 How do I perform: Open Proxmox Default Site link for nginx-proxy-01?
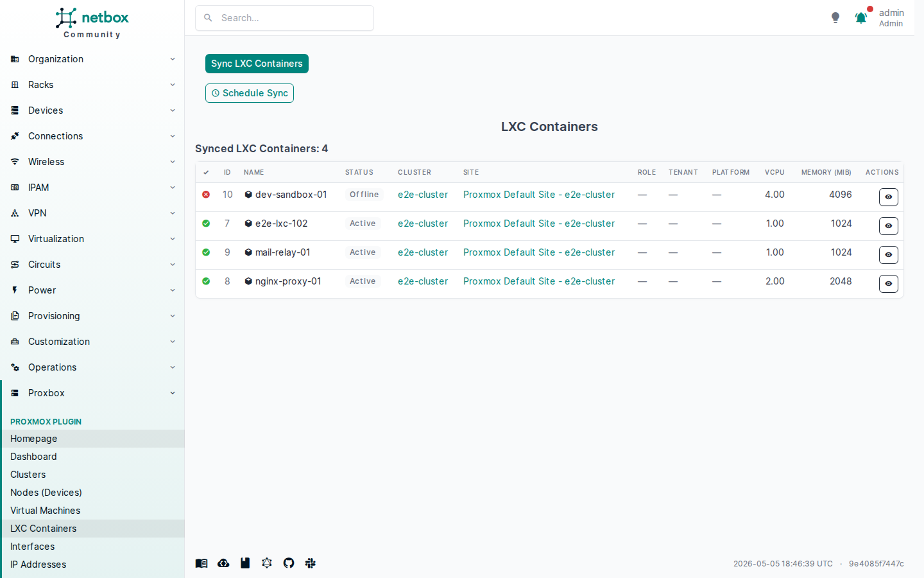tap(539, 281)
